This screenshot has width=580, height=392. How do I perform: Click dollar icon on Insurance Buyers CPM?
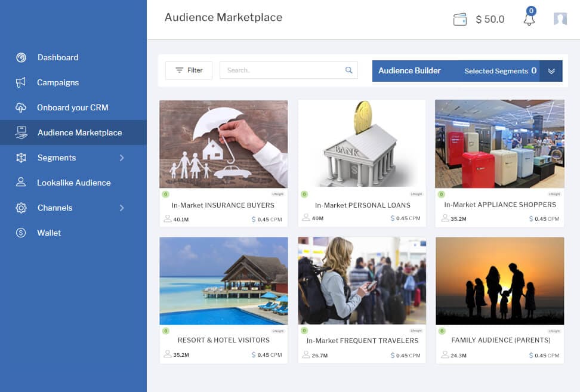click(x=254, y=220)
